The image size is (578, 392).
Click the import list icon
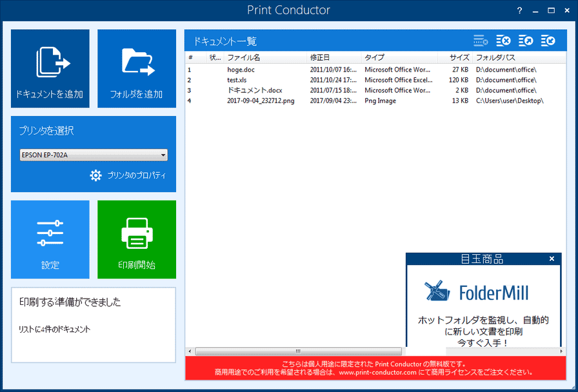(x=548, y=41)
